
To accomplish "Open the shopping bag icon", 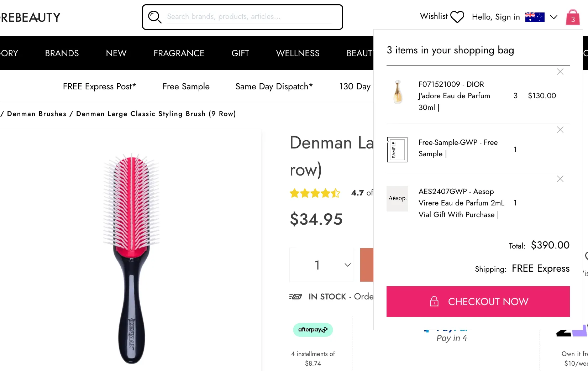I will [x=573, y=17].
